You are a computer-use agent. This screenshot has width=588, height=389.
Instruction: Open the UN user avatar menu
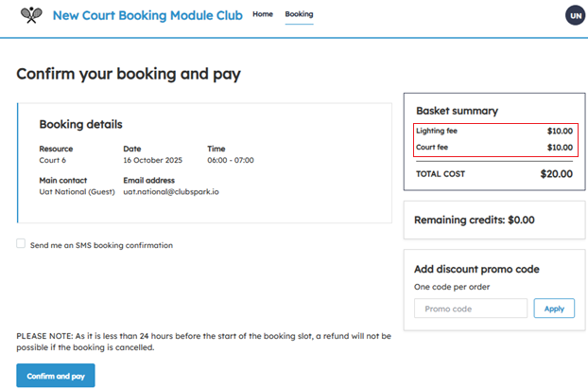pos(575,15)
